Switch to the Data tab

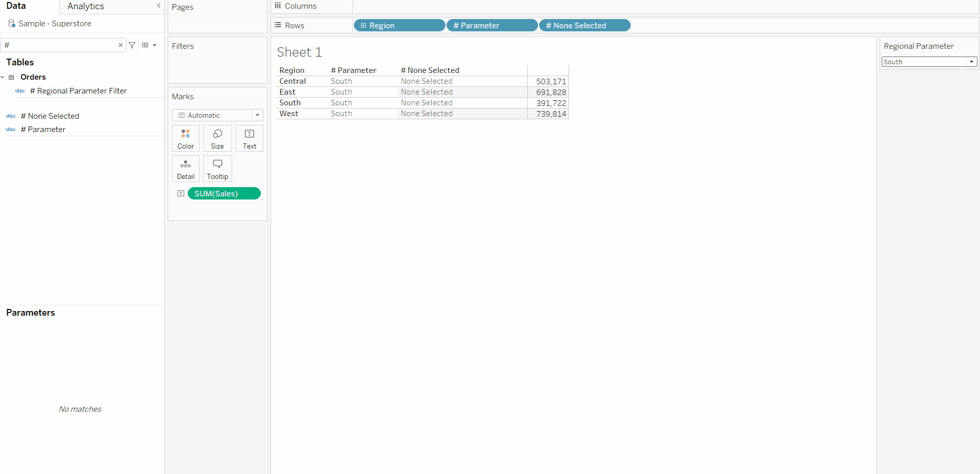16,6
